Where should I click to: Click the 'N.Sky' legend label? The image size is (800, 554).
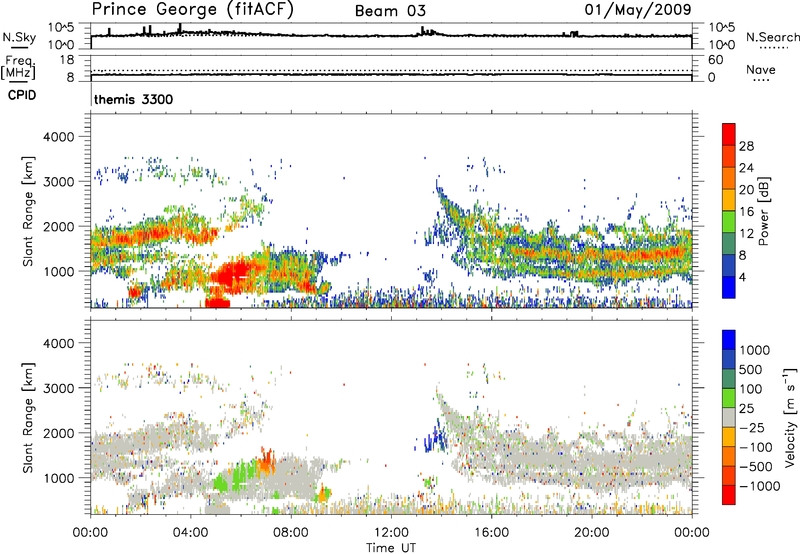tap(19, 37)
